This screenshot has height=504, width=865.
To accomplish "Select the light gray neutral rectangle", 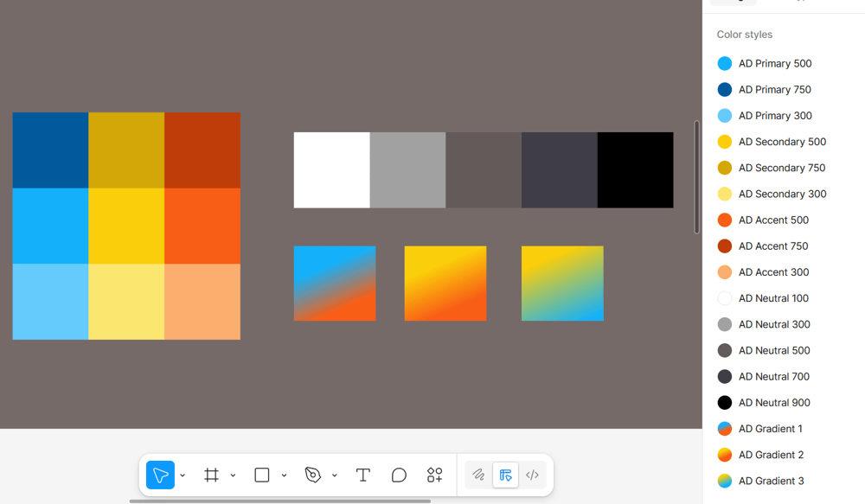I will [x=407, y=169].
